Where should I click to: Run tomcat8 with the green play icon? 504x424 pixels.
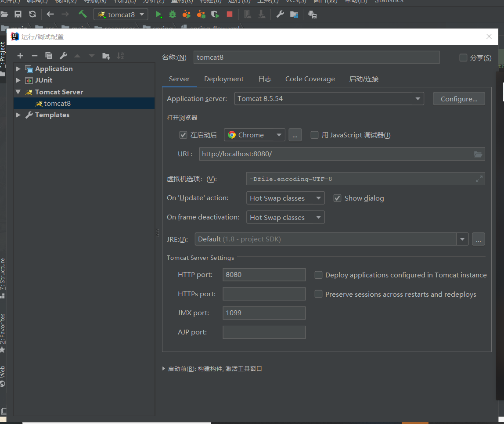point(158,14)
